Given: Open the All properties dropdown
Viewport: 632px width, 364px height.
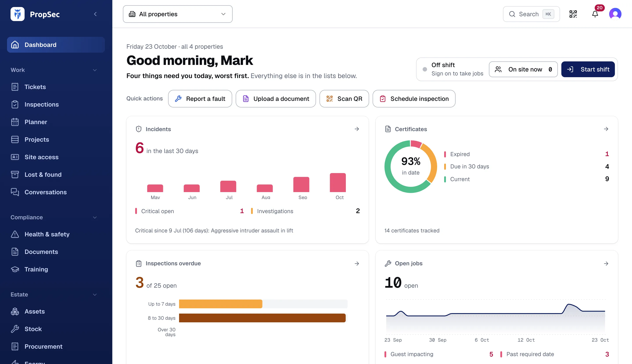Looking at the screenshot, I should point(178,14).
